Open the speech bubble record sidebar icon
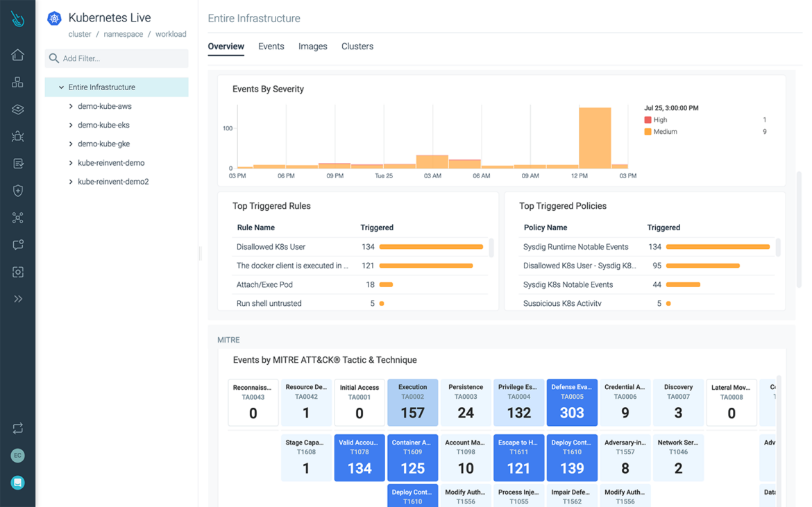Image resolution: width=812 pixels, height=507 pixels. (x=17, y=245)
